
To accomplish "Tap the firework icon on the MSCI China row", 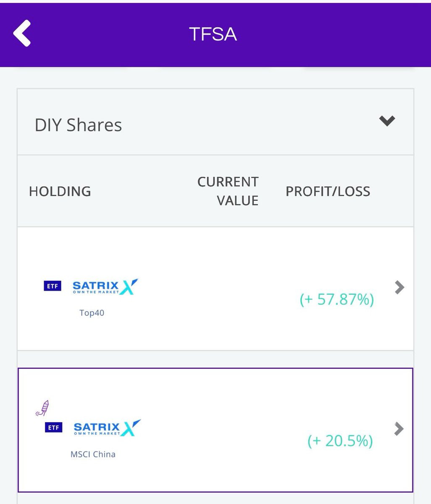I will (42, 408).
